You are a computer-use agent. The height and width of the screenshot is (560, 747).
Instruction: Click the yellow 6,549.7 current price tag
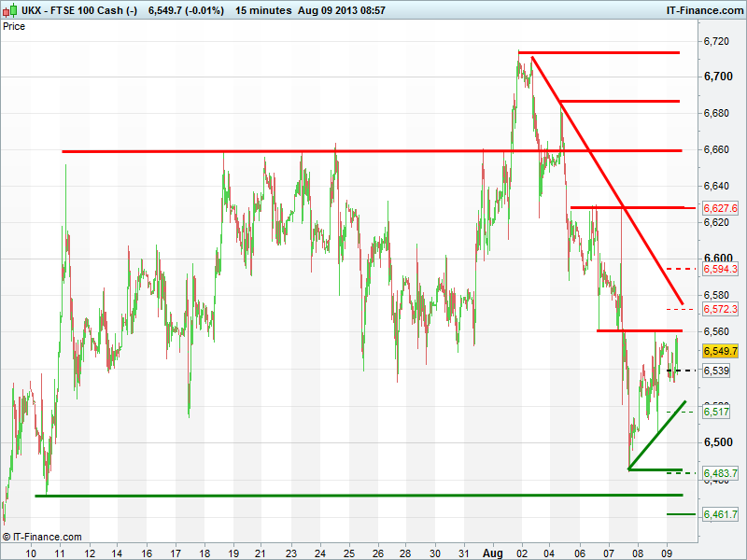720,351
